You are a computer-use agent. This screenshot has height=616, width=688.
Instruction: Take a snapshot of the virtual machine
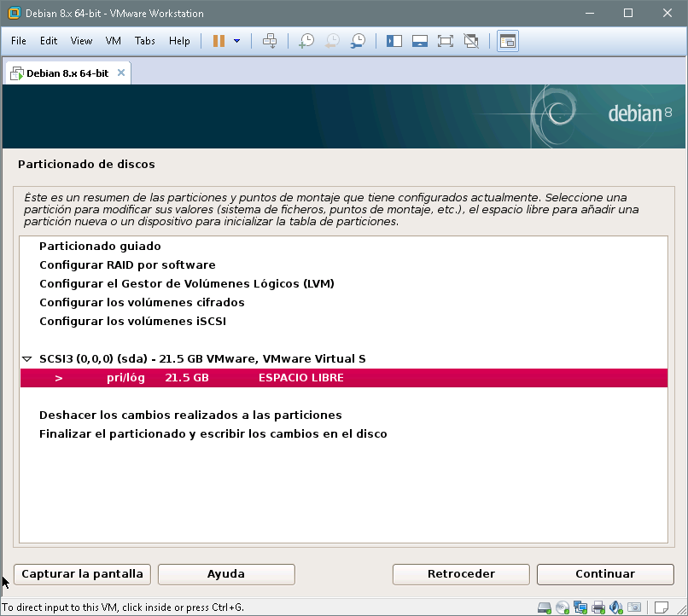pyautogui.click(x=306, y=41)
